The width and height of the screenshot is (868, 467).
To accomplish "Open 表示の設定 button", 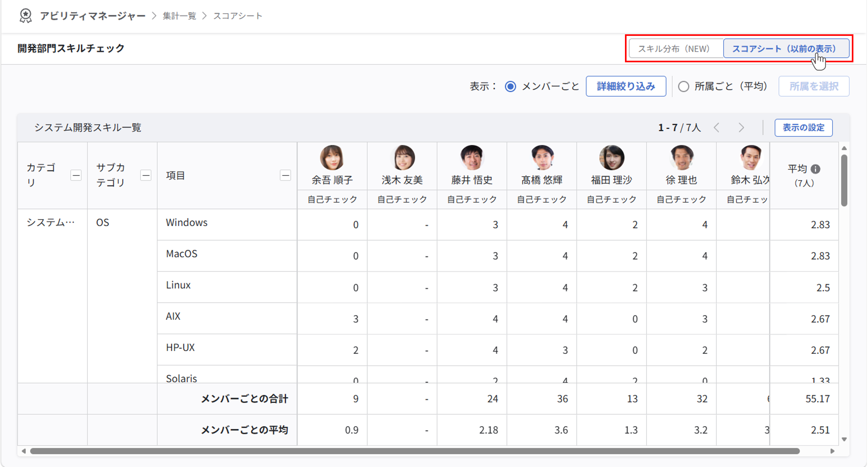I will (x=803, y=128).
